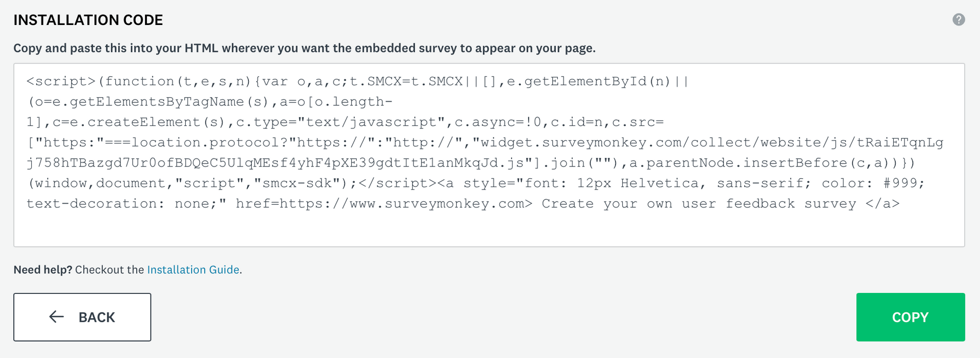
Task: Go back with the BACK button label
Action: (x=97, y=317)
